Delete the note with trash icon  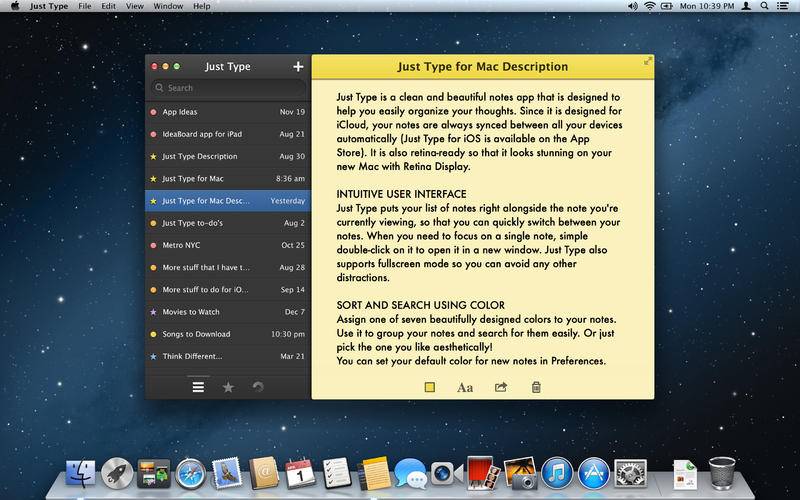pyautogui.click(x=536, y=387)
